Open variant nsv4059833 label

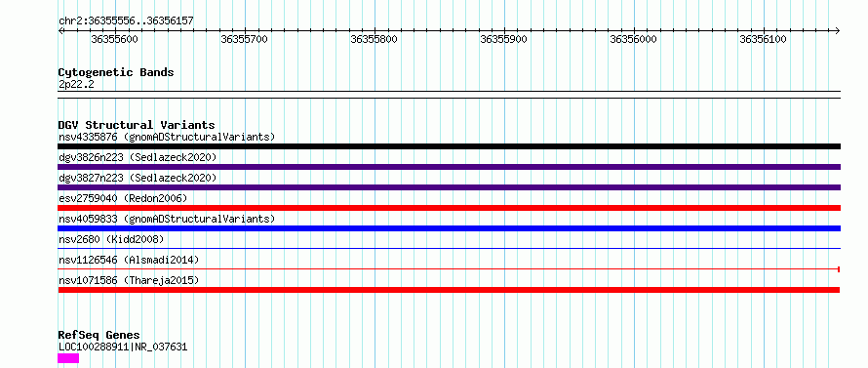click(167, 219)
